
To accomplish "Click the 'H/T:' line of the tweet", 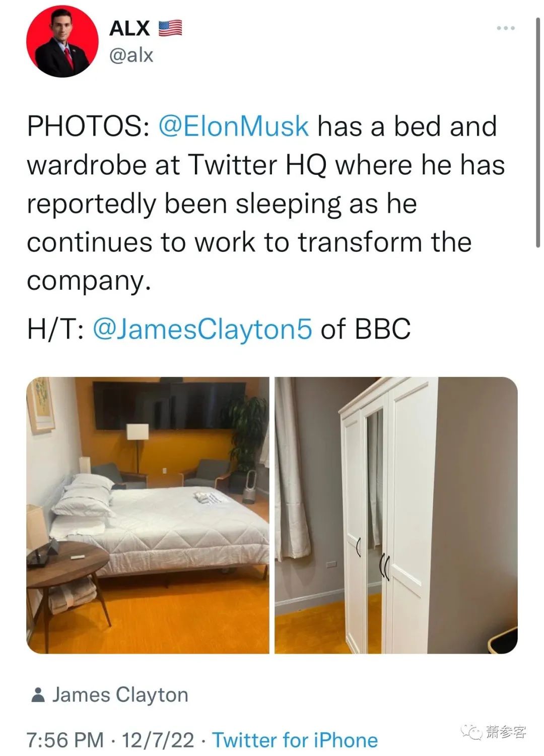I will [219, 329].
